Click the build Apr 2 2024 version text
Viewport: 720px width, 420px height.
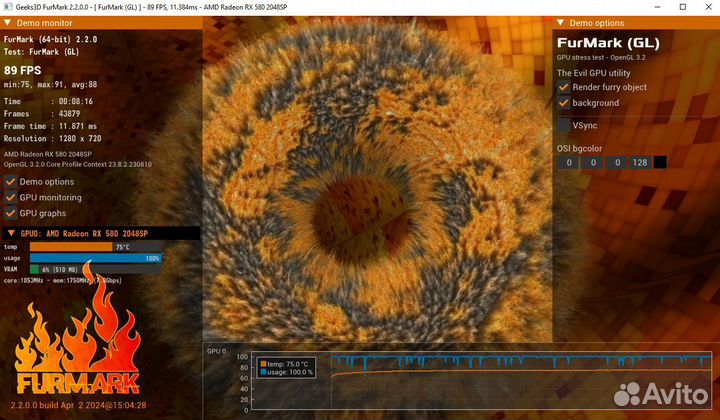point(79,405)
